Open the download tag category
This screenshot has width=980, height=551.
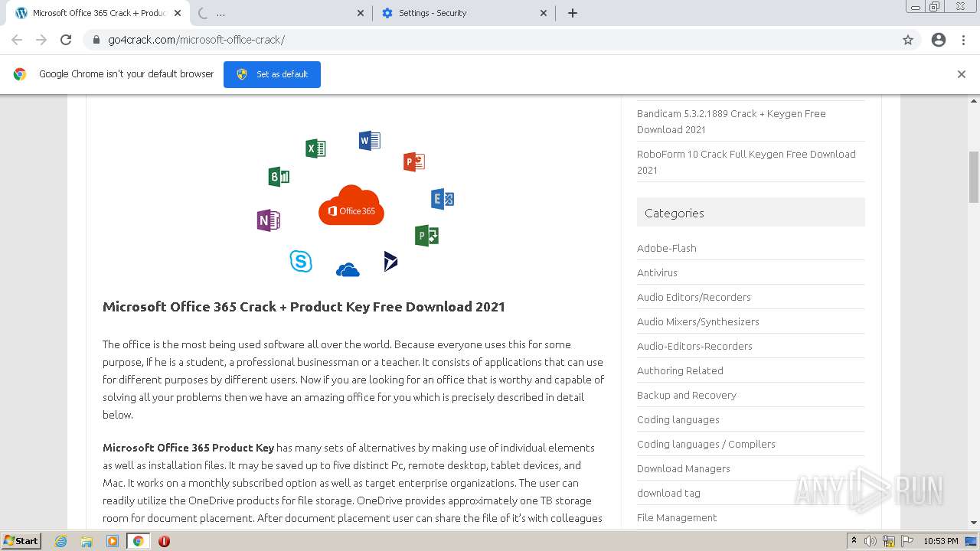pyautogui.click(x=668, y=493)
